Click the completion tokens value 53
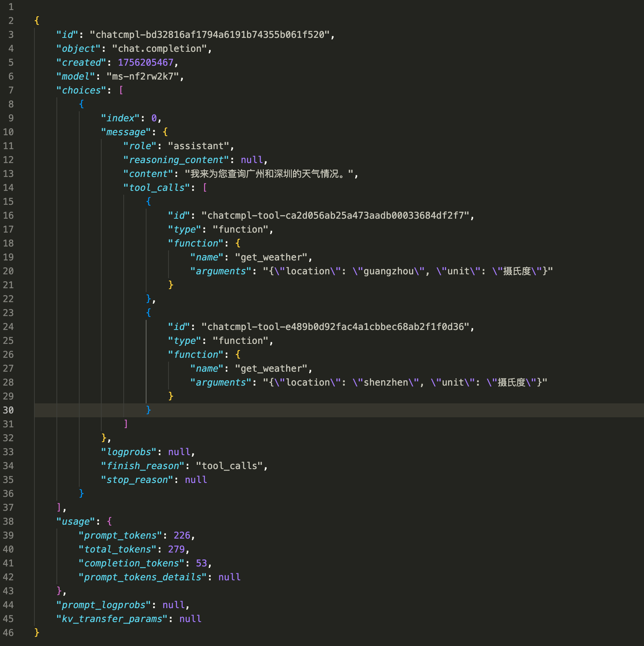The image size is (644, 646). (201, 563)
